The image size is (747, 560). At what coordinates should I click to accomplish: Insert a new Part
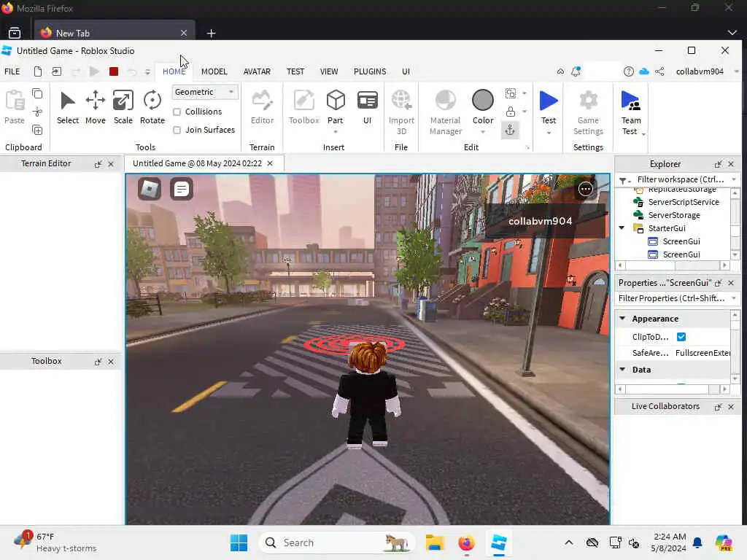pos(336,106)
